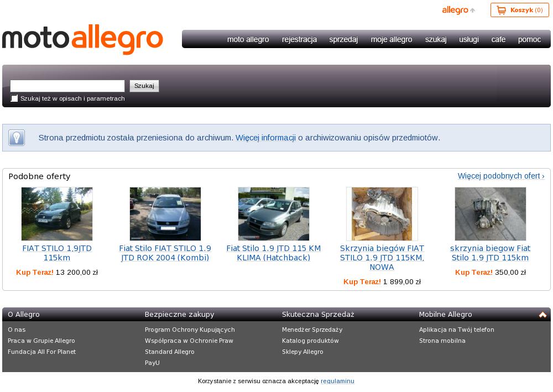The width and height of the screenshot is (553, 392).
Task: Click 'Podobne oferty' section heading
Action: pyautogui.click(x=39, y=176)
